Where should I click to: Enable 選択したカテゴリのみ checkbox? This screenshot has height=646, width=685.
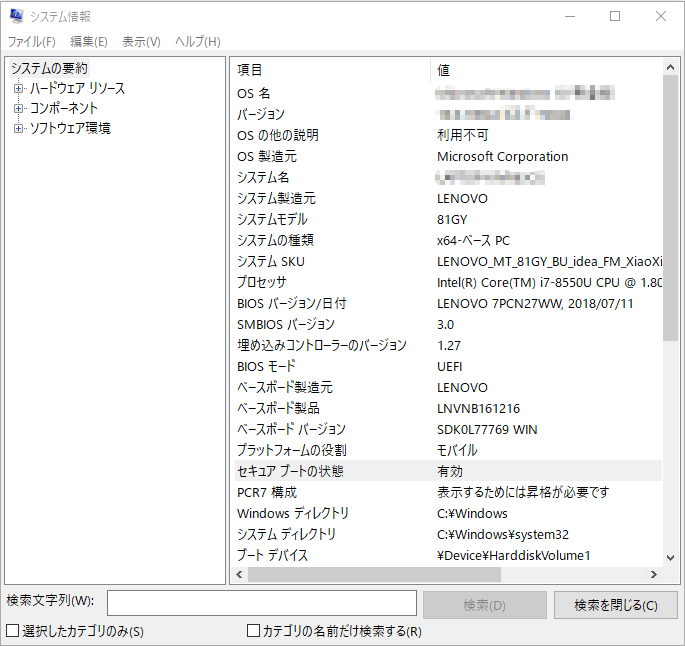tap(13, 631)
